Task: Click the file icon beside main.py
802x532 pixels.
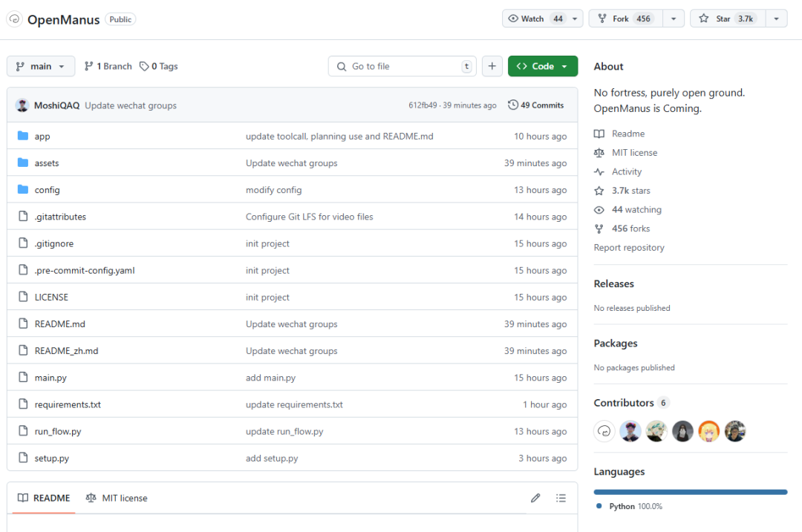Action: coord(23,377)
